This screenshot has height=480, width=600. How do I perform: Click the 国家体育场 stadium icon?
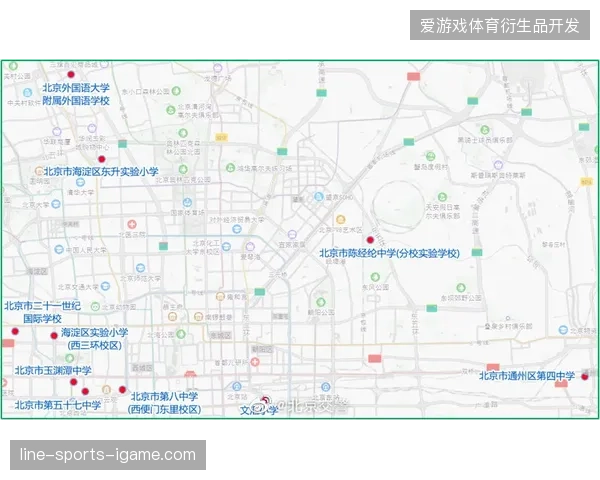[x=187, y=202]
